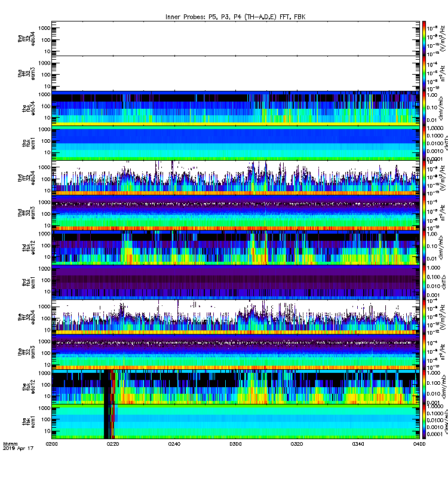This screenshot has width=448, height=478.
Task: Click the color bar beside the thd fbk scm1 panel
Action: click(x=424, y=283)
